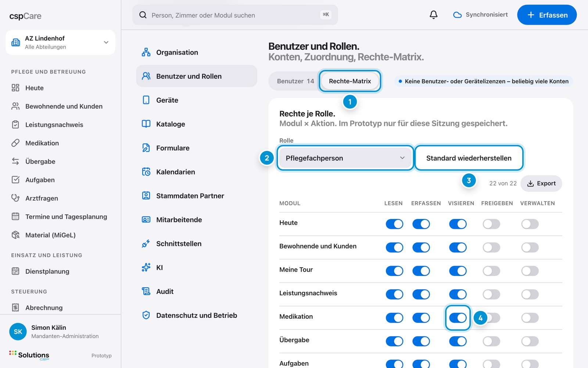
Task: Open Organisation settings icon
Action: tap(146, 52)
